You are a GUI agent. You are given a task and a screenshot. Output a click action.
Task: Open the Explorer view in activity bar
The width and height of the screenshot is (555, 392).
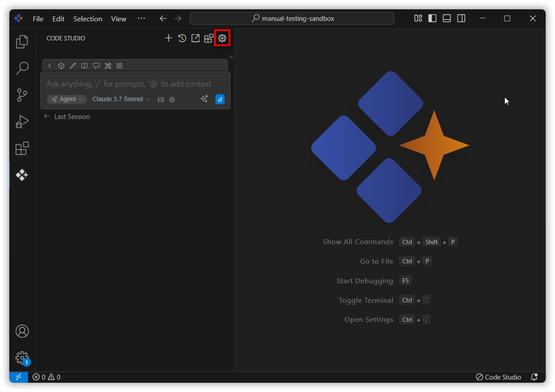point(22,42)
